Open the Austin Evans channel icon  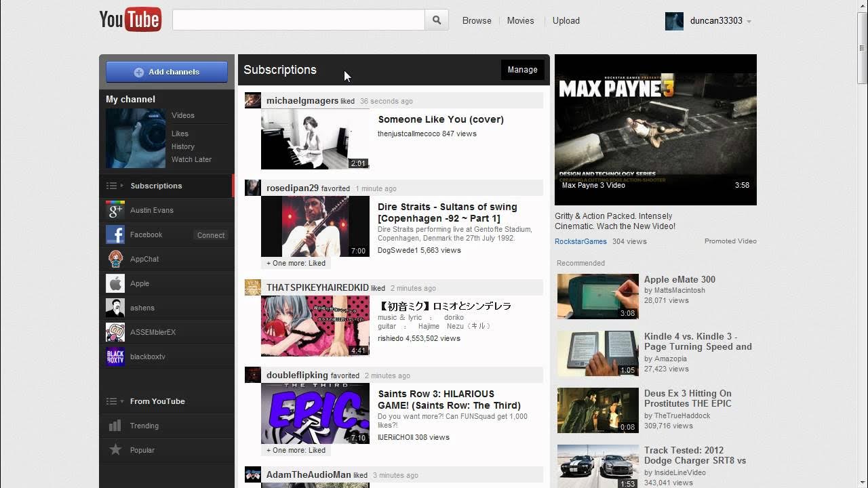pyautogui.click(x=115, y=210)
